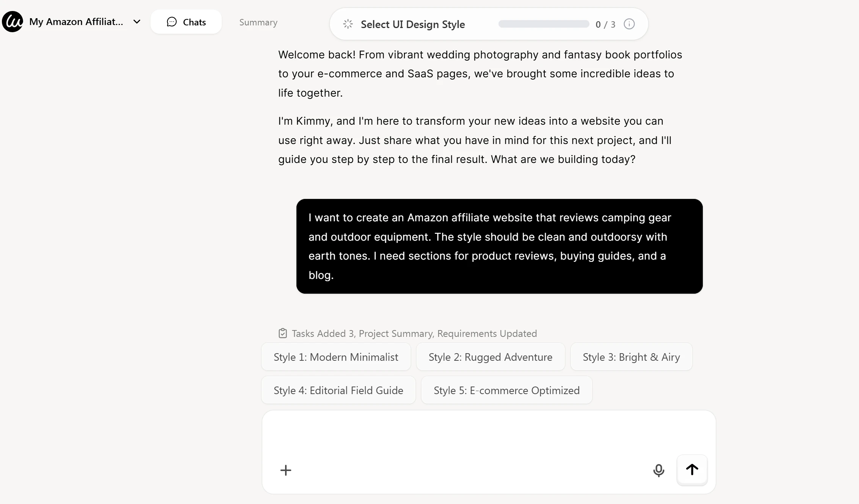Screen dimensions: 859x504
Task: Select Style 4: Editorial Field Guide
Action: [339, 390]
